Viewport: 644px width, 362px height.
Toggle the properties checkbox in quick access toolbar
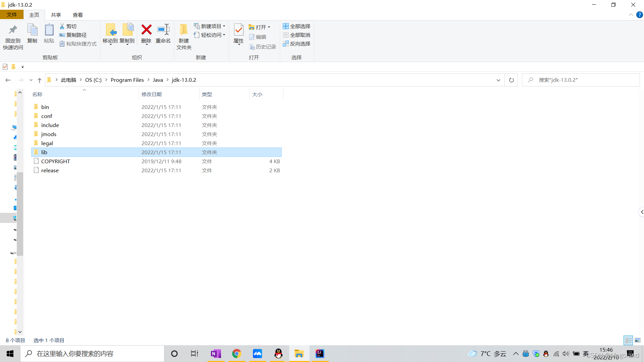[x=5, y=67]
